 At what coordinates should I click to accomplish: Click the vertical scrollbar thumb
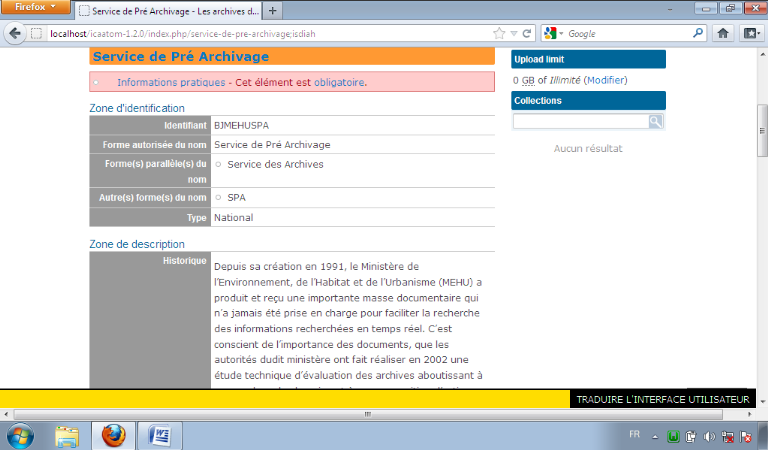click(x=762, y=130)
